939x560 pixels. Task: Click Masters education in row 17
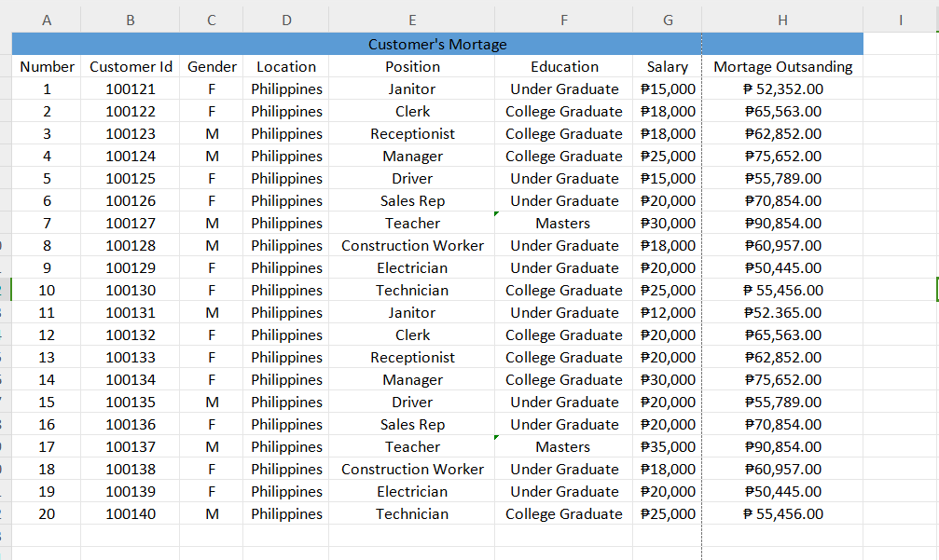pos(563,447)
